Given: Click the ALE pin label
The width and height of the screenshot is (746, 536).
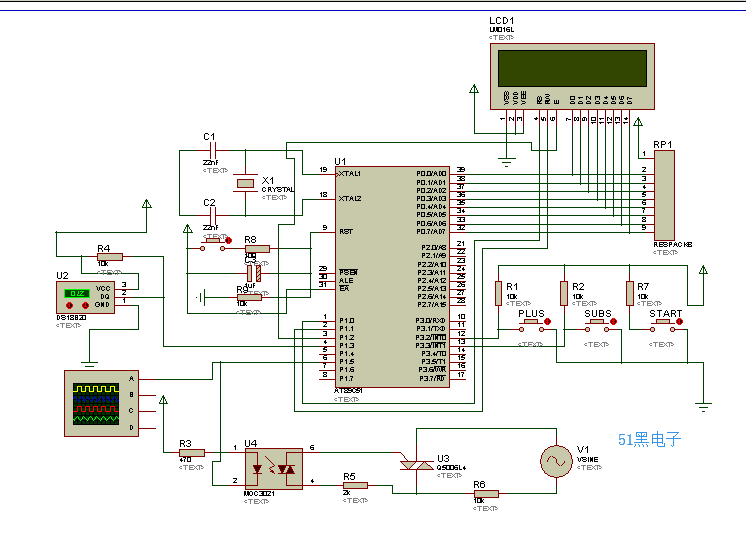Looking at the screenshot, I should (x=346, y=281).
